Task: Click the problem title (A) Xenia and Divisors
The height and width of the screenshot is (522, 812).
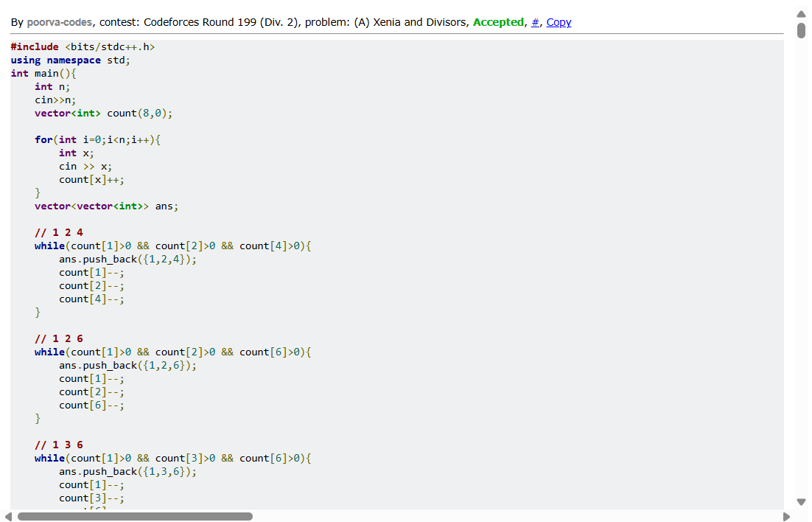Action: coord(410,22)
